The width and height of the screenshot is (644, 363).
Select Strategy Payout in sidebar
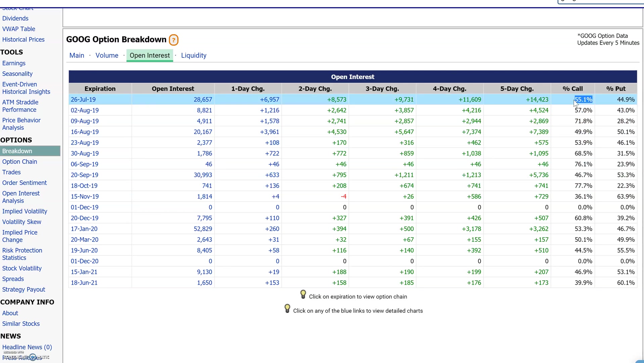point(24,290)
